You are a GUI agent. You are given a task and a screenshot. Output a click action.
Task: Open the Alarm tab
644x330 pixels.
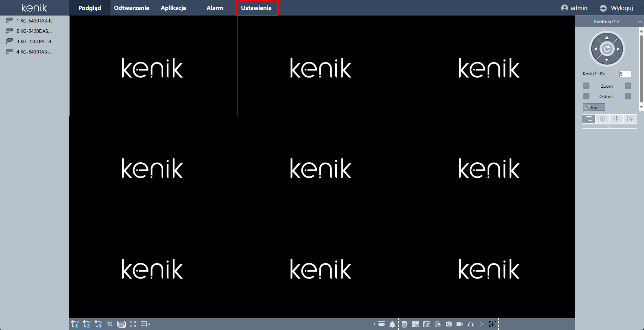(215, 8)
